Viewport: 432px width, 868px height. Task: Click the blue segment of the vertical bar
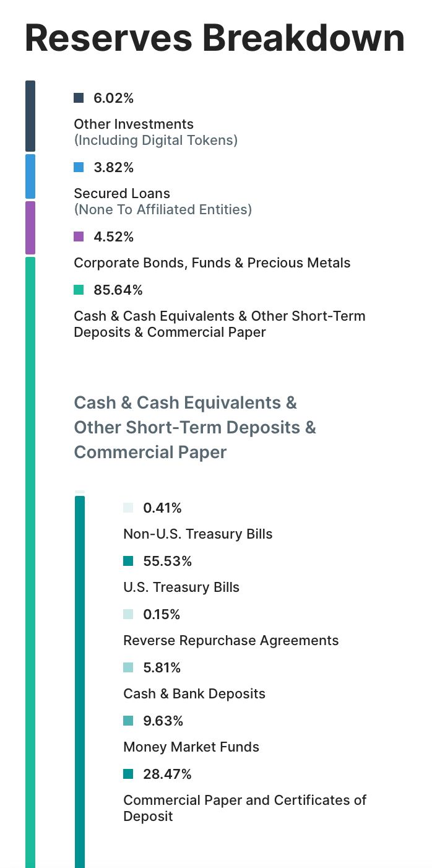point(30,176)
